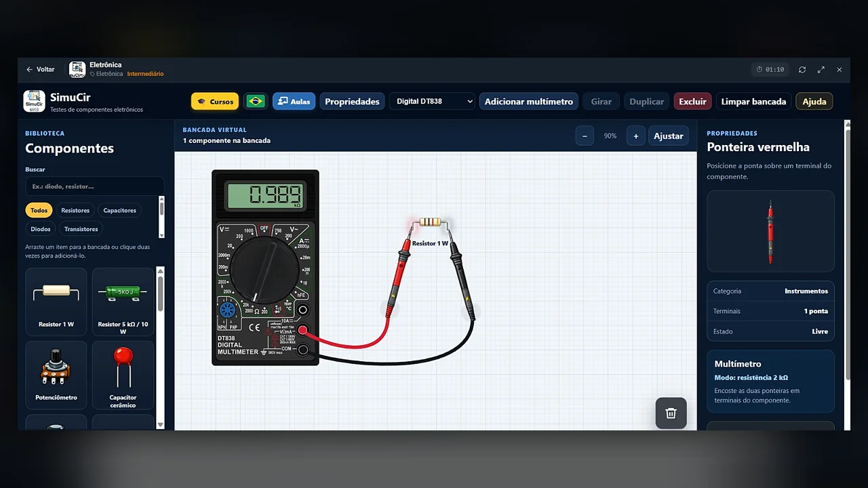Click the Ajustar fit button
The image size is (868, 488).
coord(668,136)
